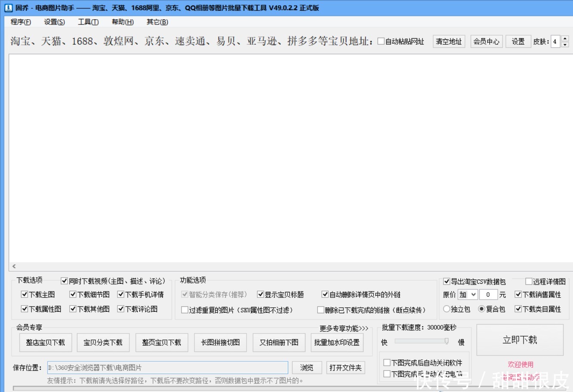
Task: Toggle the 下载主图 checkbox
Action: coord(25,294)
